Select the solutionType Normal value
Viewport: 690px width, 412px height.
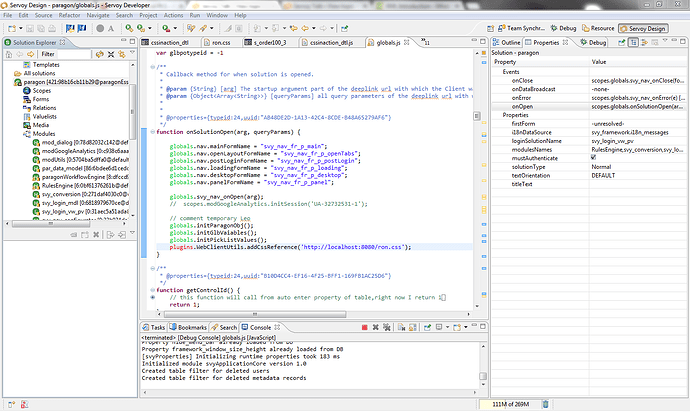click(638, 167)
